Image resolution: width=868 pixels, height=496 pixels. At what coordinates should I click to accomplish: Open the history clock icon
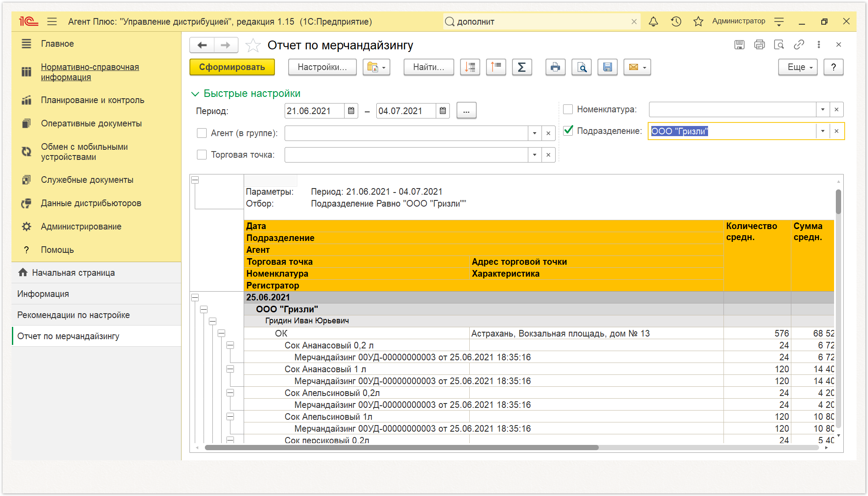click(x=676, y=22)
